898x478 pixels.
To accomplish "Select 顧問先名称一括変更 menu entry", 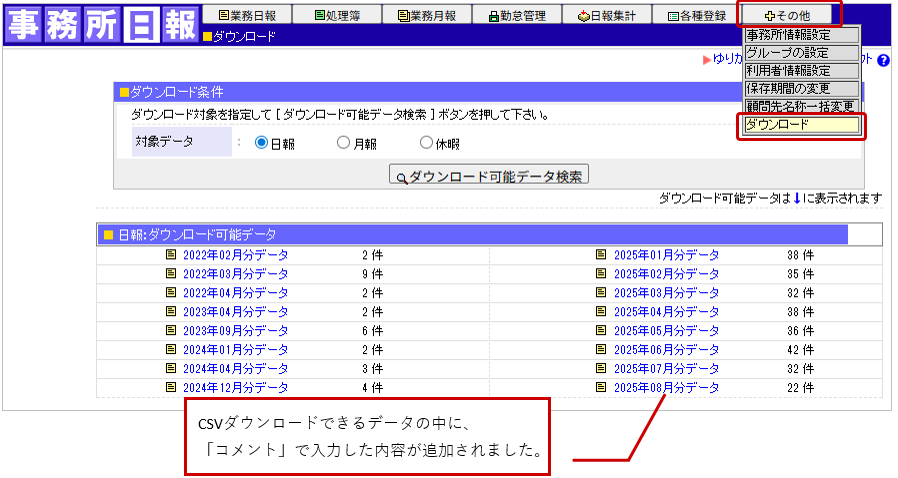I will click(x=802, y=106).
